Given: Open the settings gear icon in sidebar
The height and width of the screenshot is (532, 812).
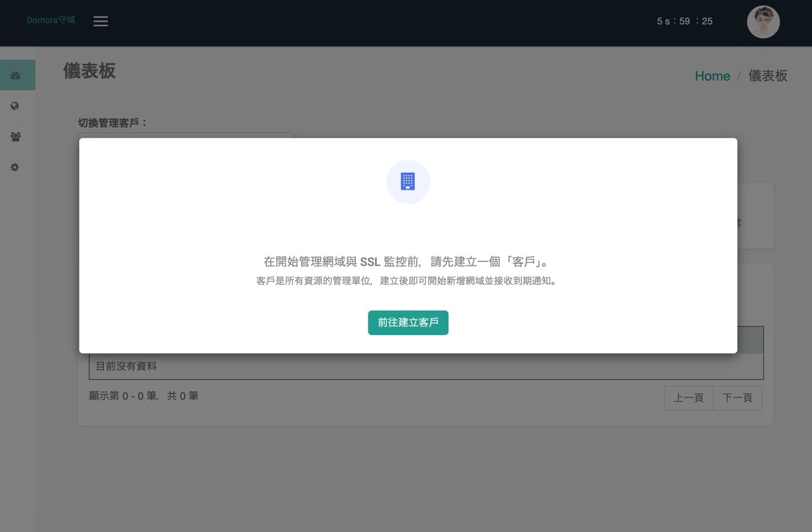Looking at the screenshot, I should 15,168.
